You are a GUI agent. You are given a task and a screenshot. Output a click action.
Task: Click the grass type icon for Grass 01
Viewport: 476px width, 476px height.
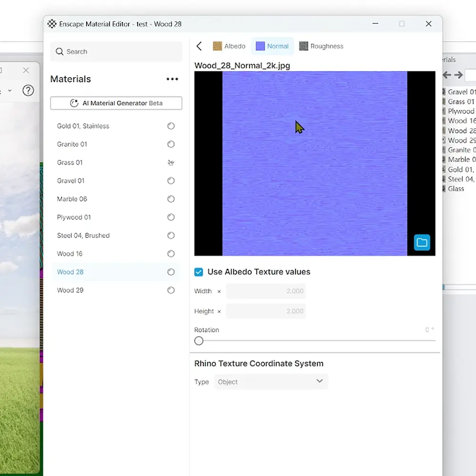pos(171,162)
